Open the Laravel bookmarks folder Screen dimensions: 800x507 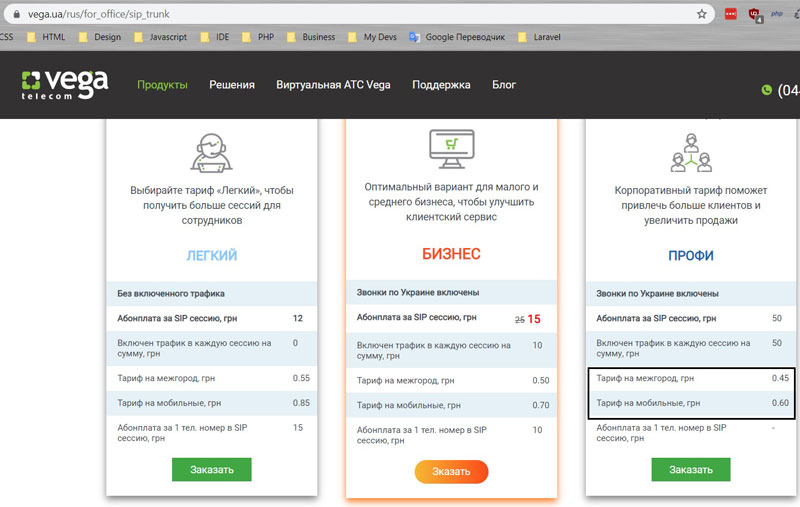(x=539, y=37)
